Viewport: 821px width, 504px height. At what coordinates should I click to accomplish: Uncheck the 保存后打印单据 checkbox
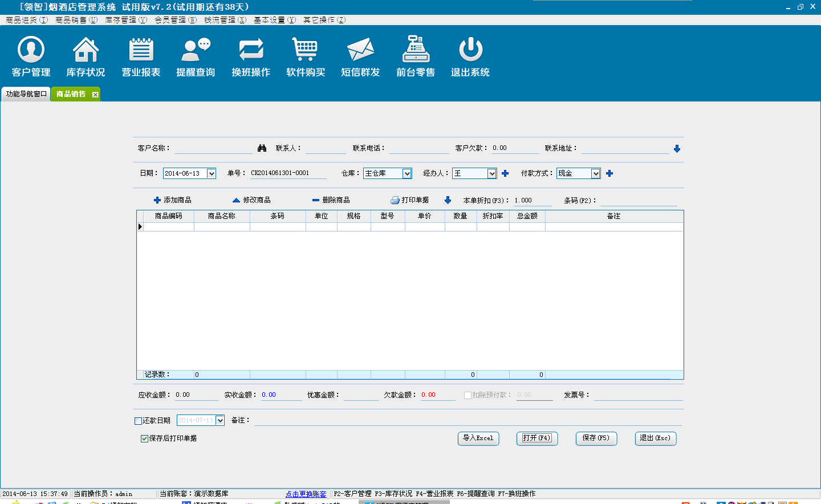point(144,438)
